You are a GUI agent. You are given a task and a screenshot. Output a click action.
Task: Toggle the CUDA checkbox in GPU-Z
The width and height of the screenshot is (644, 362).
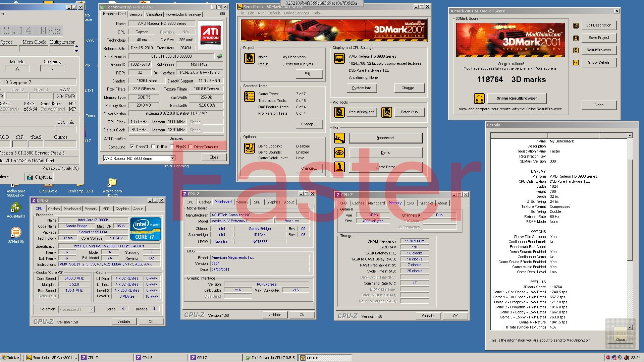153,147
